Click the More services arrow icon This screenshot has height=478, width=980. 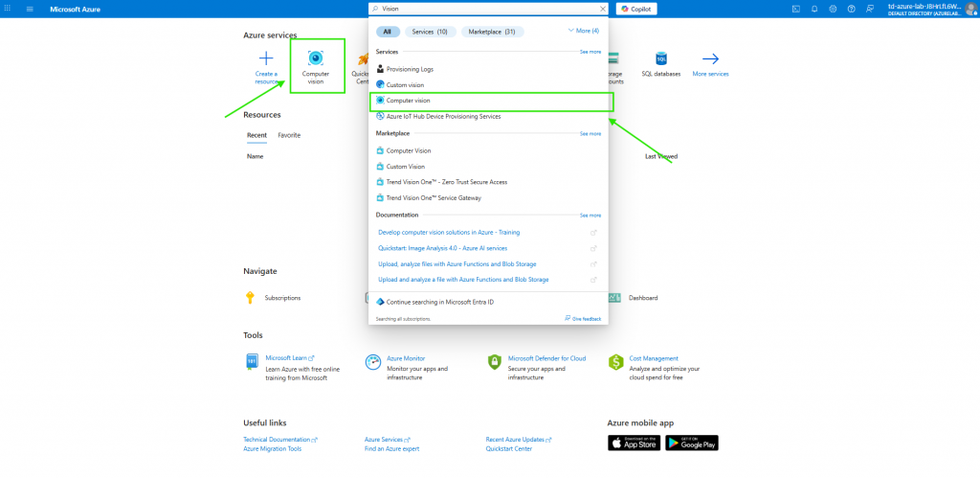pos(710,58)
